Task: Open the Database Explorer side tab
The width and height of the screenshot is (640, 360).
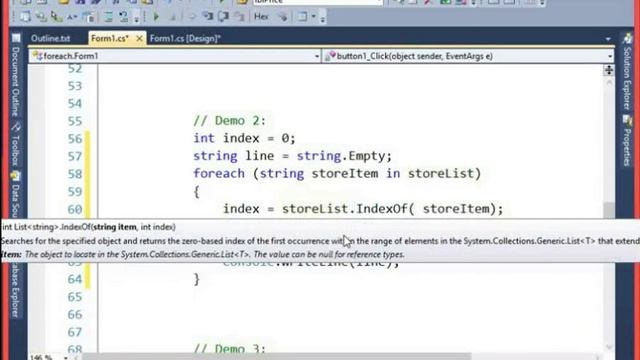Action: (16, 290)
